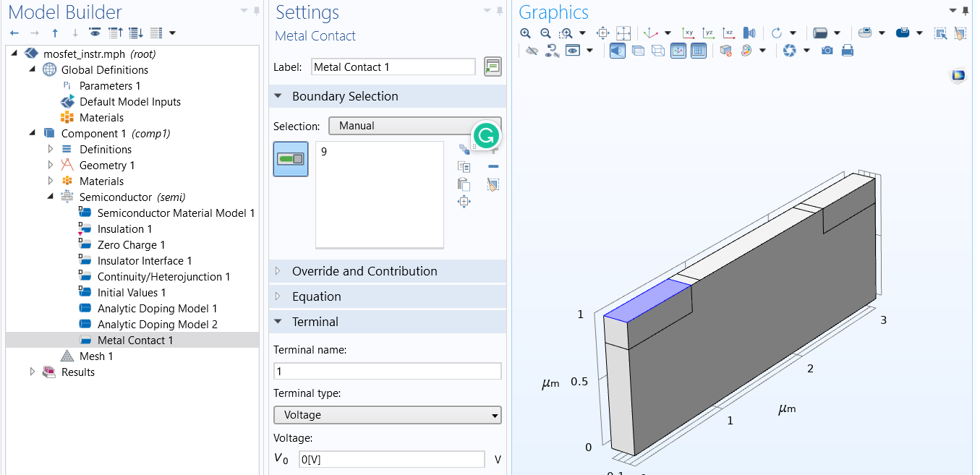The height and width of the screenshot is (475, 980).
Task: Activate the Zoom Box tool
Action: tap(566, 33)
